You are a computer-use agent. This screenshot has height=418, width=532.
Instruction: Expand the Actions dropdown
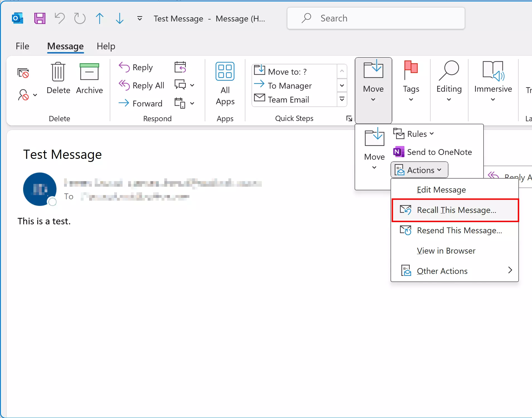419,170
